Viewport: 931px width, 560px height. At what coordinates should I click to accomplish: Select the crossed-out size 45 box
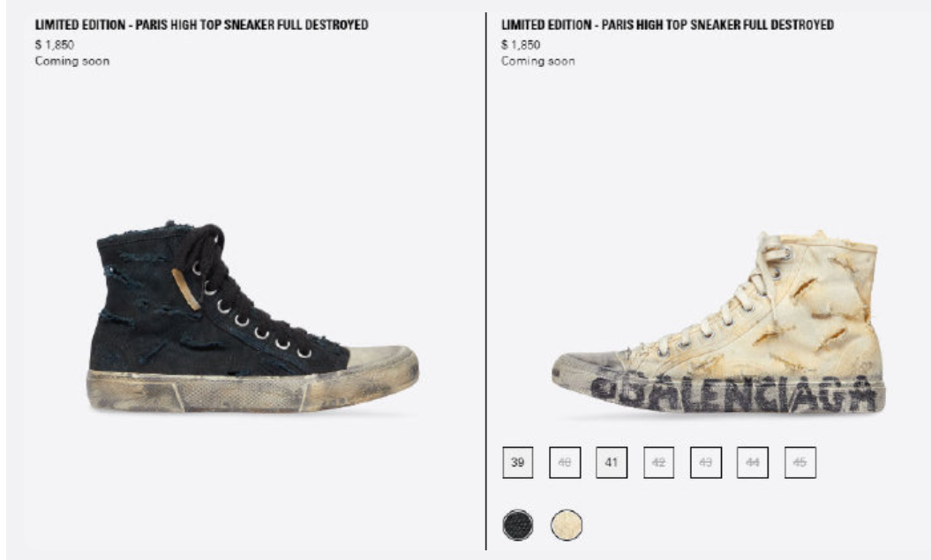tap(800, 462)
